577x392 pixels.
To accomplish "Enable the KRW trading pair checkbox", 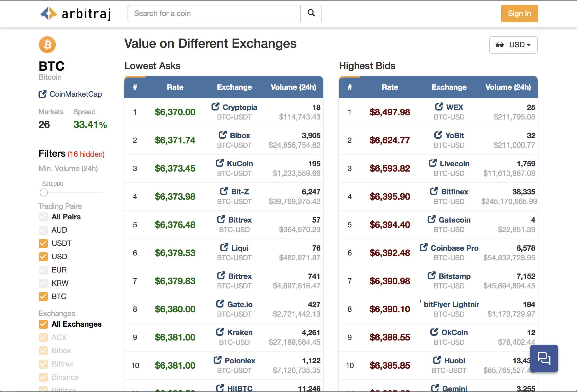I will click(43, 283).
